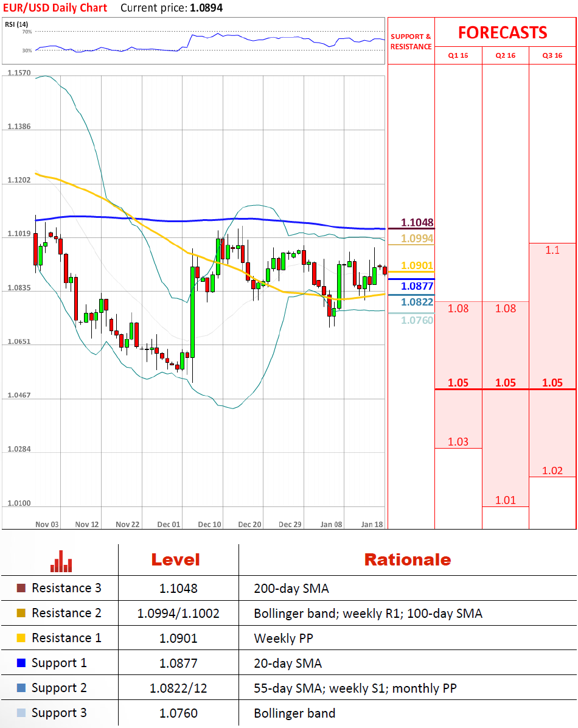
Task: Click the Nov 03 date axis label
Action: 47,524
